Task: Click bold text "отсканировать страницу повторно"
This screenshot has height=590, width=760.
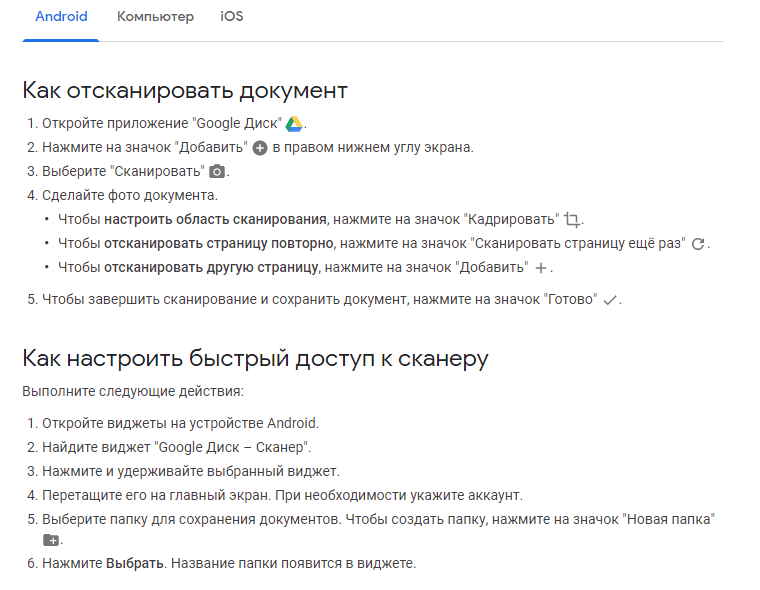Action: click(219, 243)
